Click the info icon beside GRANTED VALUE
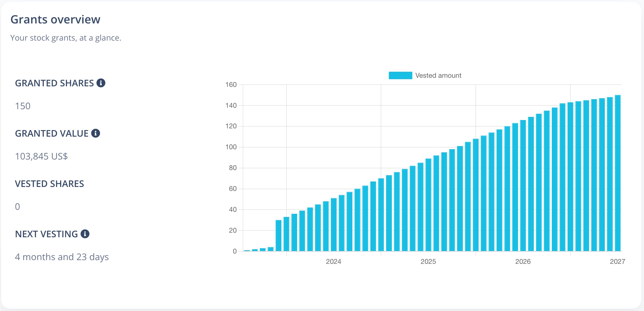644x311 pixels. pyautogui.click(x=96, y=133)
